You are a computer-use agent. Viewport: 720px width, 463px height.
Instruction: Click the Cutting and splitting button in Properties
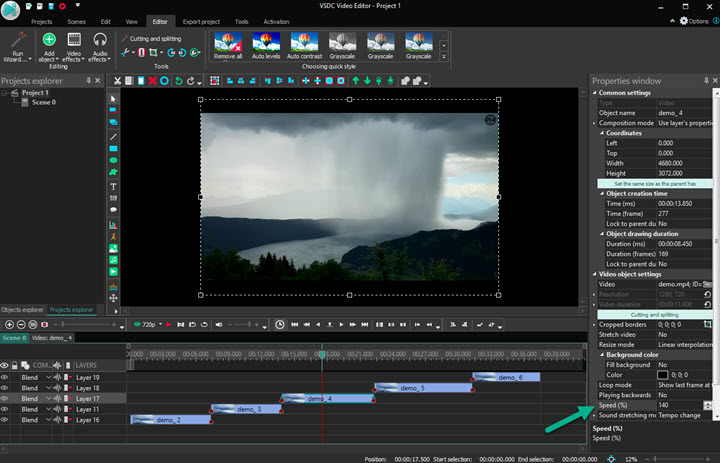click(654, 314)
